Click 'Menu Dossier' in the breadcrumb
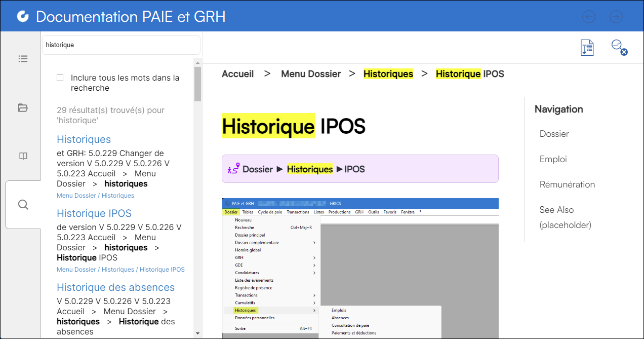 pos(311,74)
